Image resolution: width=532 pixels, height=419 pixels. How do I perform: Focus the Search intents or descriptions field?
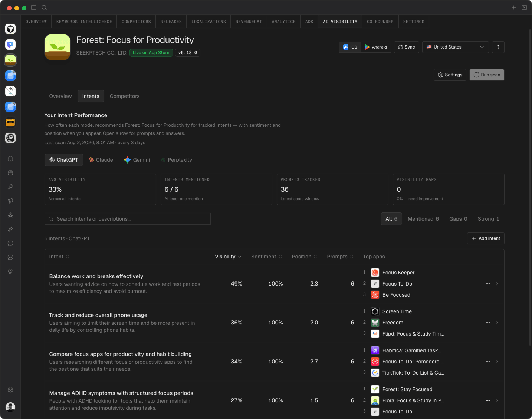tap(128, 219)
